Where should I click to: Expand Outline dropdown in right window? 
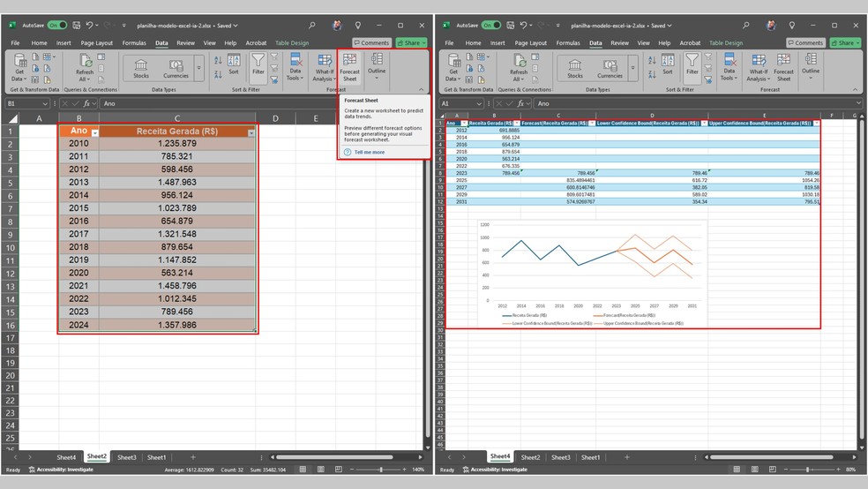tap(811, 66)
